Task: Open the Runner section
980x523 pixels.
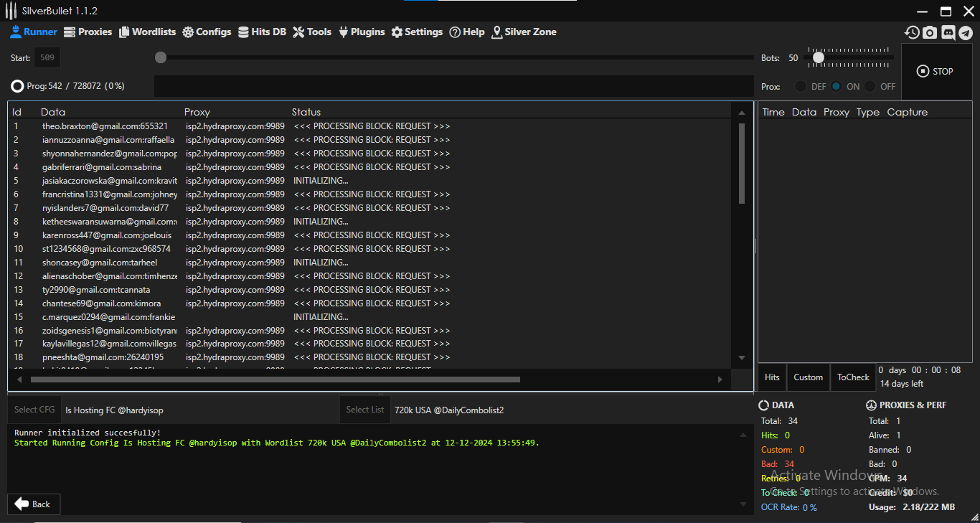Action: (x=34, y=32)
